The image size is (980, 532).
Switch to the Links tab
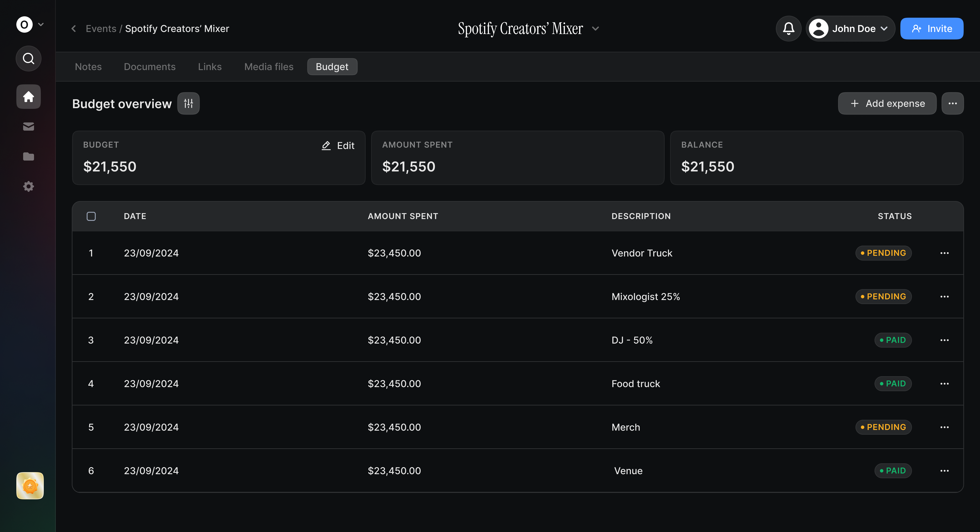[x=210, y=66]
